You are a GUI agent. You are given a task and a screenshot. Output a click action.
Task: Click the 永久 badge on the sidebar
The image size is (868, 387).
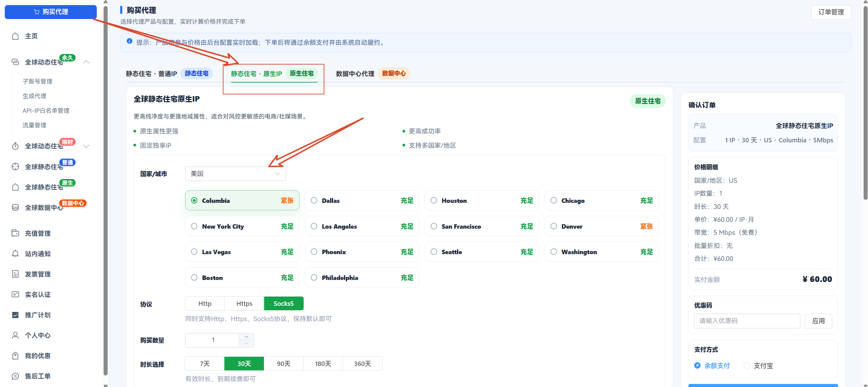(x=67, y=58)
